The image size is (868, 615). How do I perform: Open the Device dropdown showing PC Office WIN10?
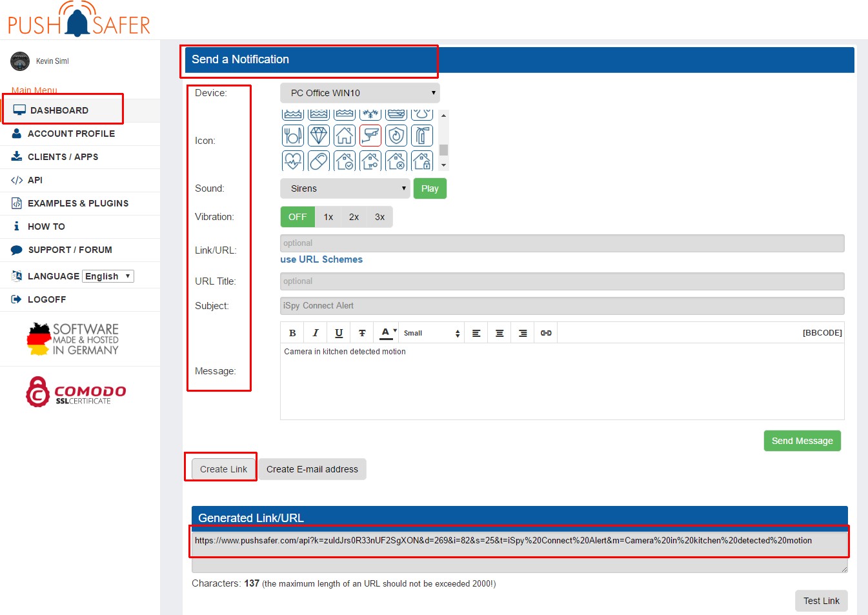pyautogui.click(x=360, y=93)
